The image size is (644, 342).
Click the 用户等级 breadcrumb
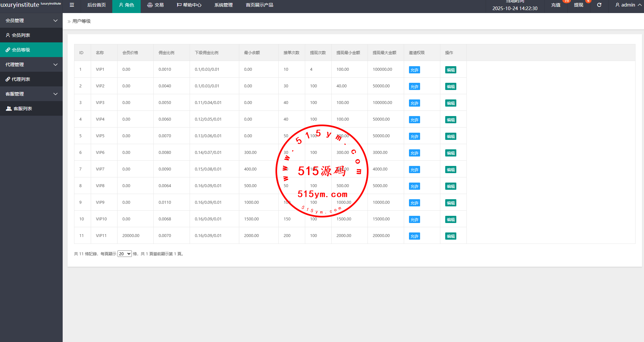click(82, 21)
